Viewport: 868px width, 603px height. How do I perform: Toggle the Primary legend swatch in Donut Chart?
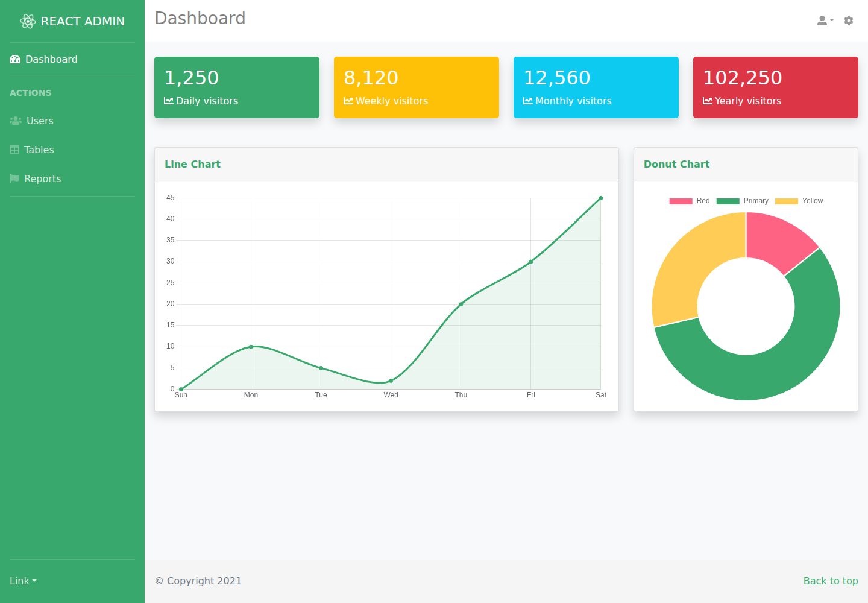point(728,201)
